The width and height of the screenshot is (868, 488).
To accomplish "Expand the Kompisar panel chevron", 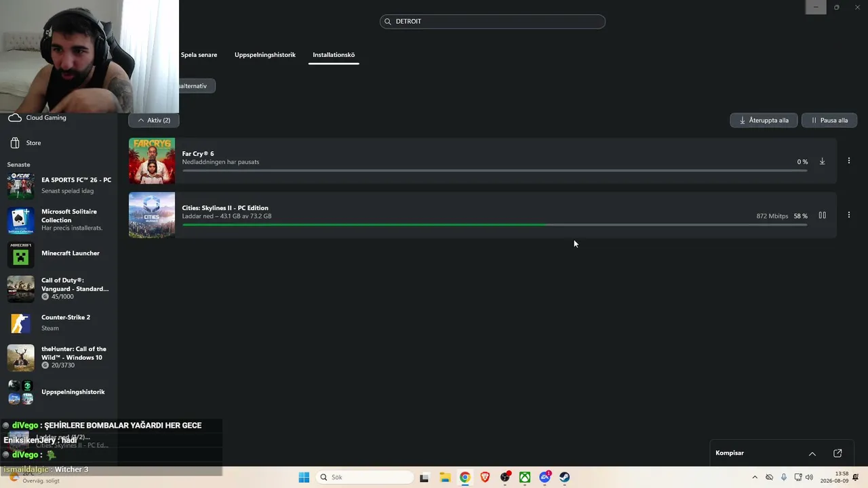I will click(x=812, y=453).
